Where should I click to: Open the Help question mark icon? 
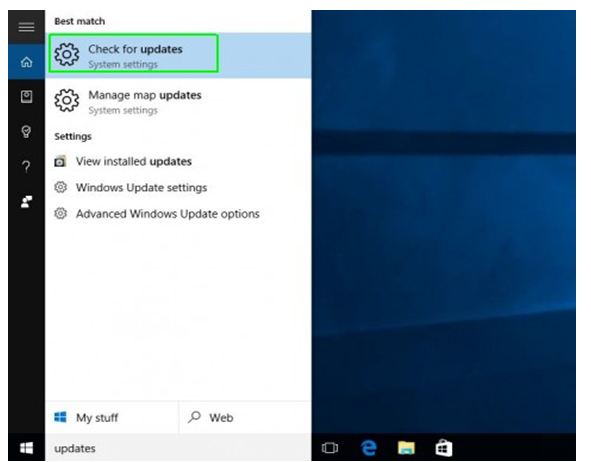pos(26,166)
